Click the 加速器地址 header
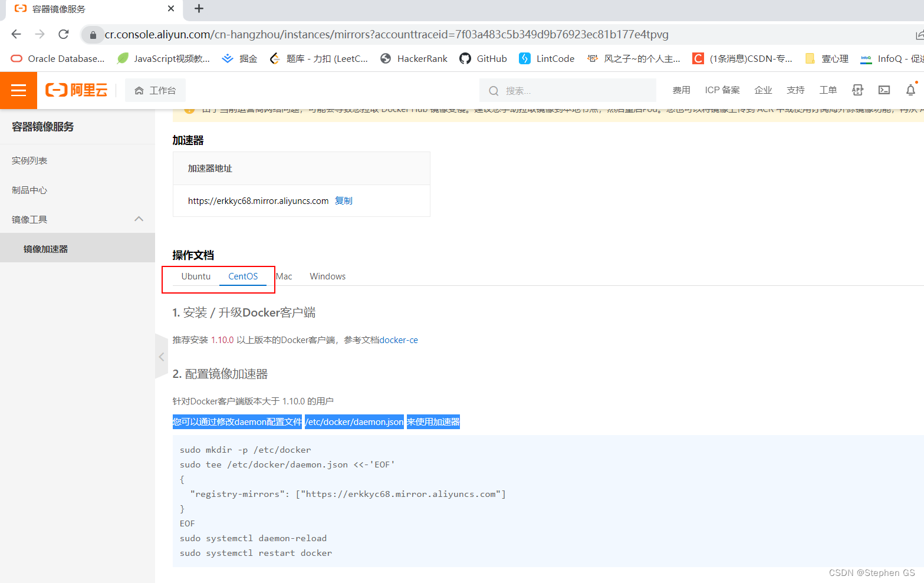 click(210, 168)
